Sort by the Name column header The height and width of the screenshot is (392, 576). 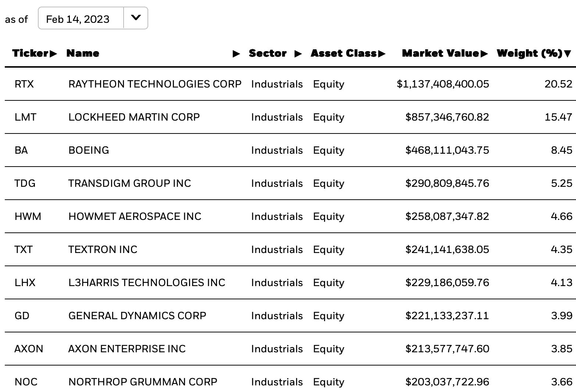(x=83, y=53)
